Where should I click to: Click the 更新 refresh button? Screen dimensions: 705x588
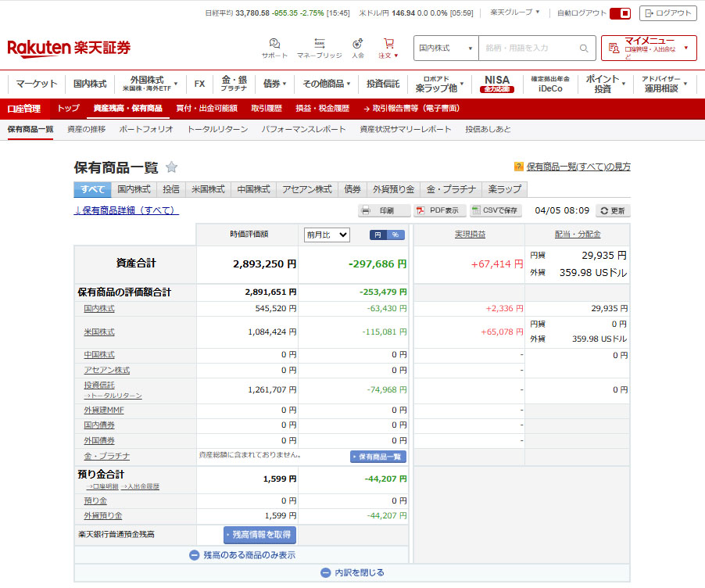tap(613, 210)
